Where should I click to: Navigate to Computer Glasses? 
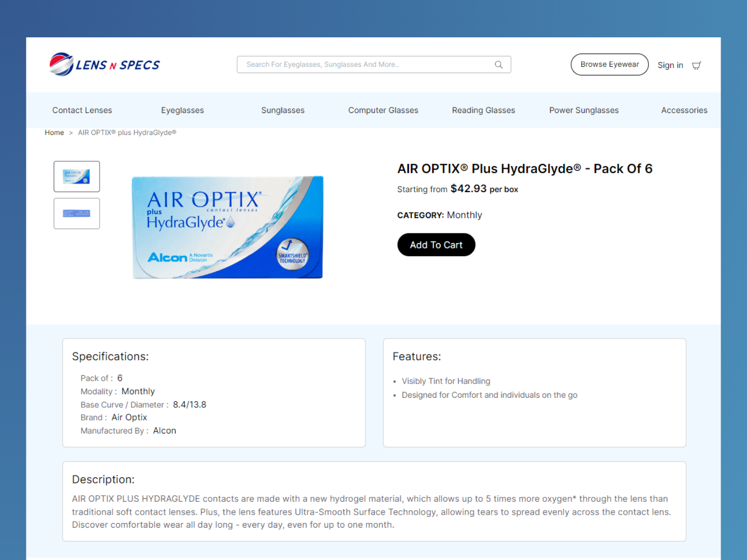(x=383, y=111)
